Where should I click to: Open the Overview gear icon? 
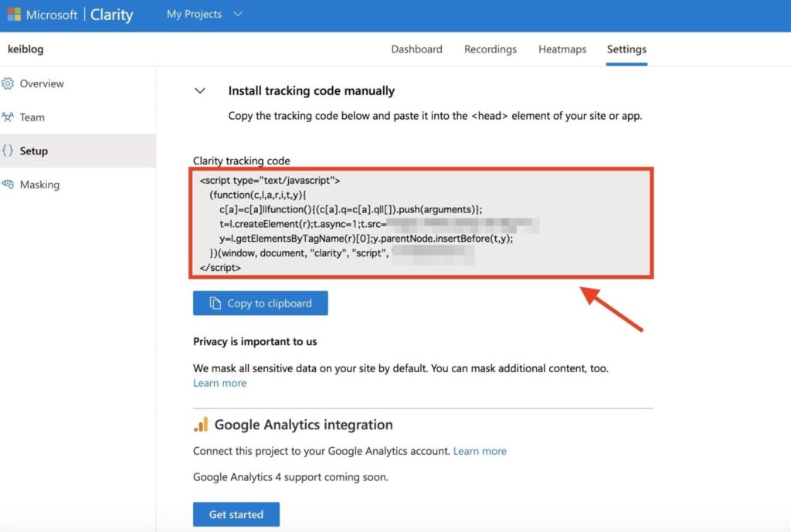8,83
